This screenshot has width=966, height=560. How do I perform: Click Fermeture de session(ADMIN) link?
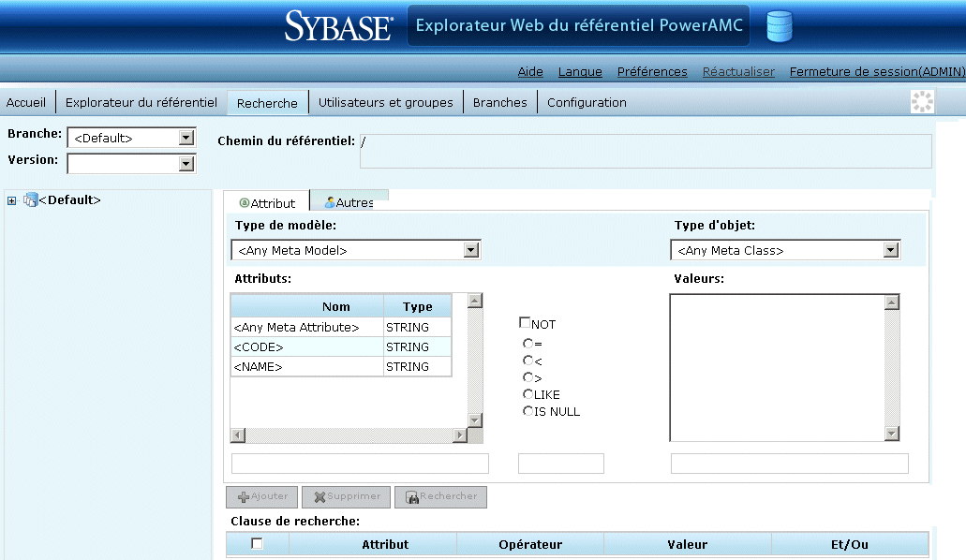pyautogui.click(x=877, y=71)
